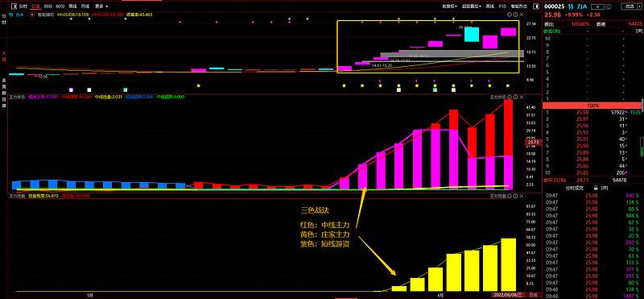Click the red 100% buy-sell ratio bar
The height and width of the screenshot is (299, 644).
pyautogui.click(x=592, y=106)
